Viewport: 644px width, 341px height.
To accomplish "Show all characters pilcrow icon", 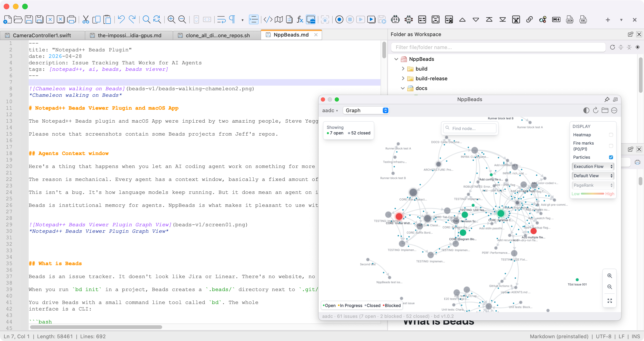I will (232, 19).
